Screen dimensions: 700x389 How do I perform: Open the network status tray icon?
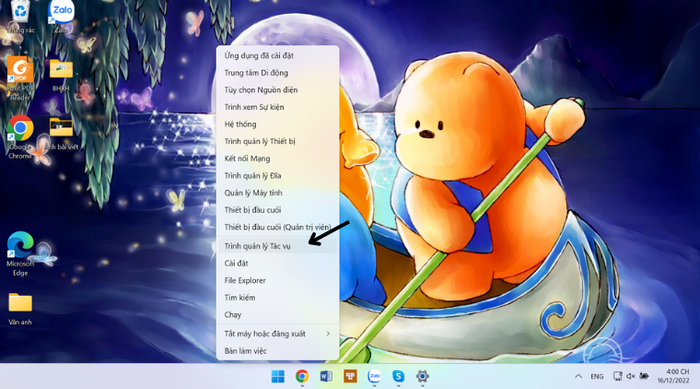617,376
